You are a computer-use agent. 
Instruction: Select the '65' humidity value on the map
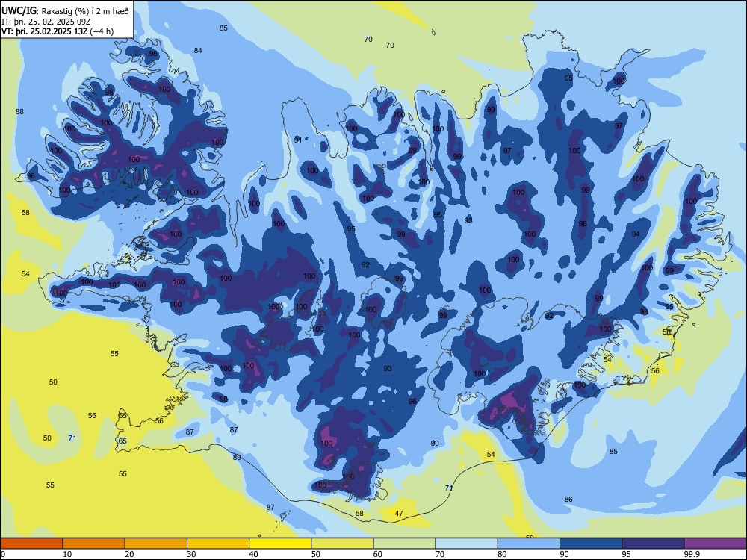point(123,441)
